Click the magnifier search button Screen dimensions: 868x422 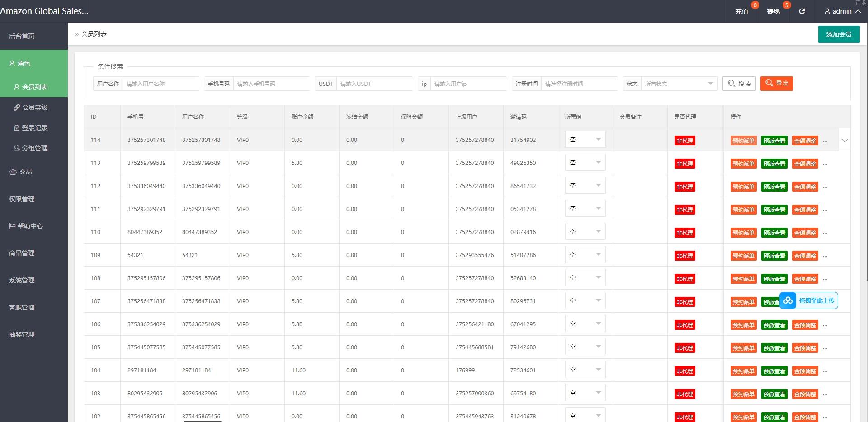(739, 84)
